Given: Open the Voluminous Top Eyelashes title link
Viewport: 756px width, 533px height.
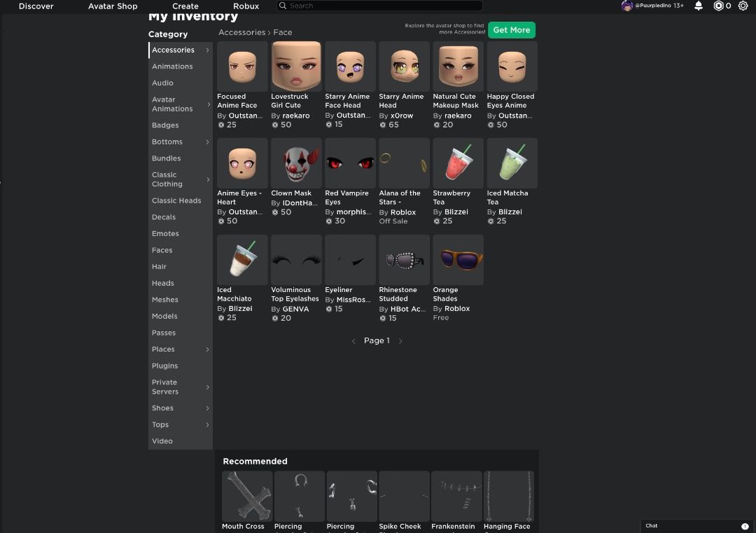Looking at the screenshot, I should pos(295,294).
